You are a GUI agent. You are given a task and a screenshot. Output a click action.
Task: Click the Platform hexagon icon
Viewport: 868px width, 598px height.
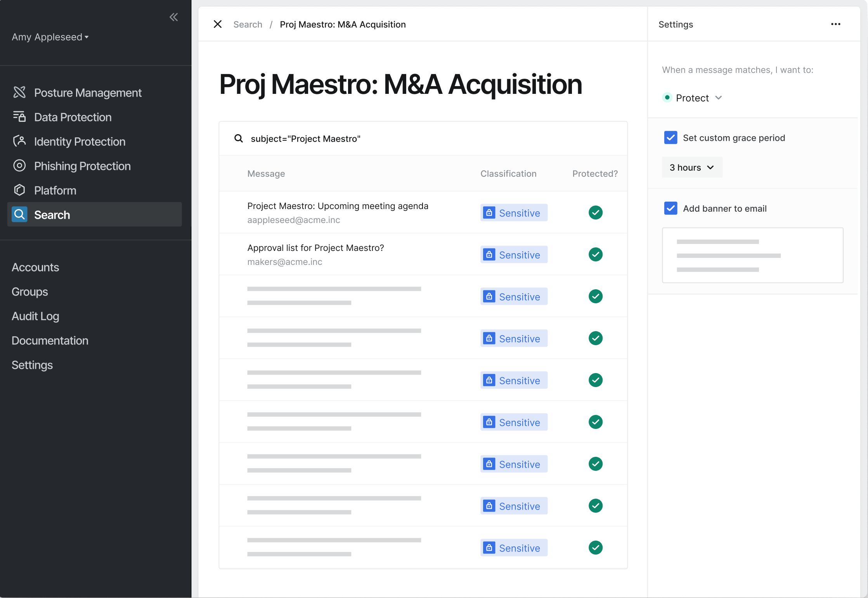pos(19,190)
